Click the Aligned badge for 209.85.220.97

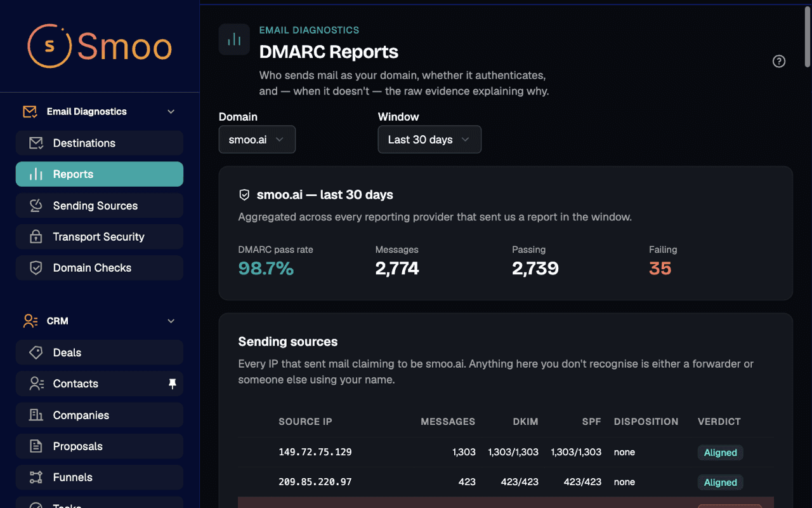point(720,483)
